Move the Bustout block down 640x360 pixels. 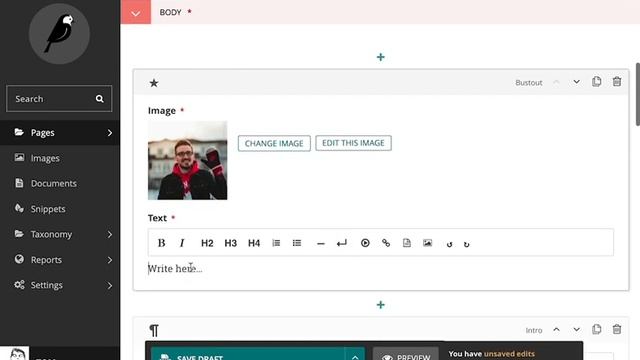point(576,82)
